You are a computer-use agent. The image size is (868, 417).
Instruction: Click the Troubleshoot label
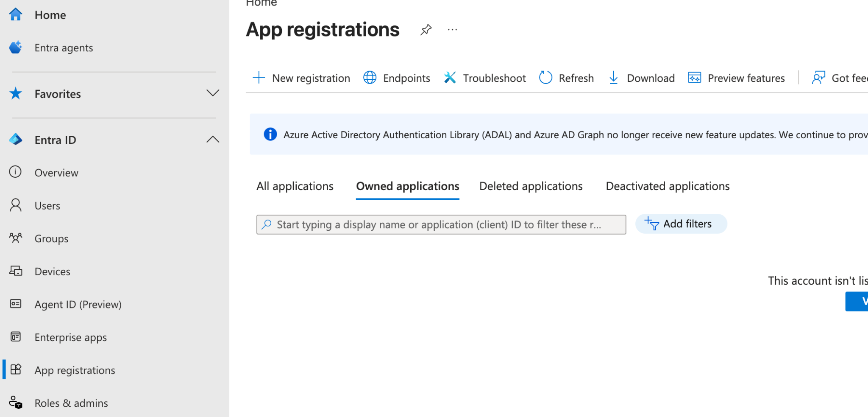[x=494, y=78]
